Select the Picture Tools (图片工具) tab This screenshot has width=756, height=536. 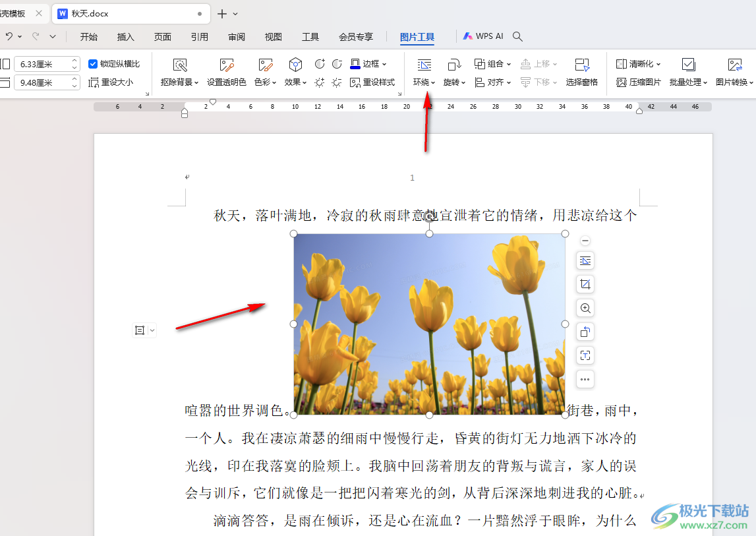point(417,37)
